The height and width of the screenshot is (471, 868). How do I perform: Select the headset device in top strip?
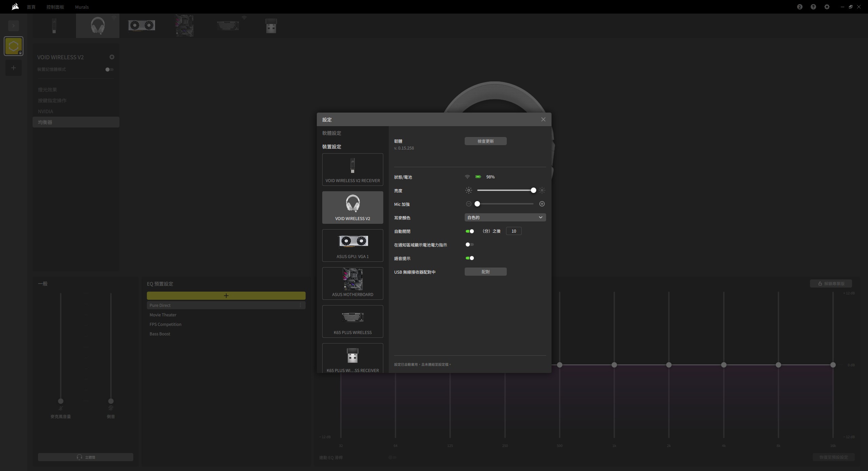click(x=98, y=26)
